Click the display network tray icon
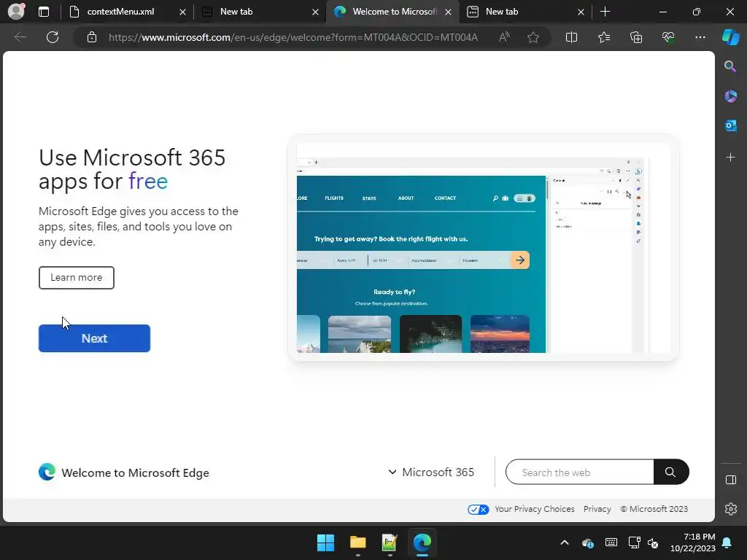 click(634, 542)
